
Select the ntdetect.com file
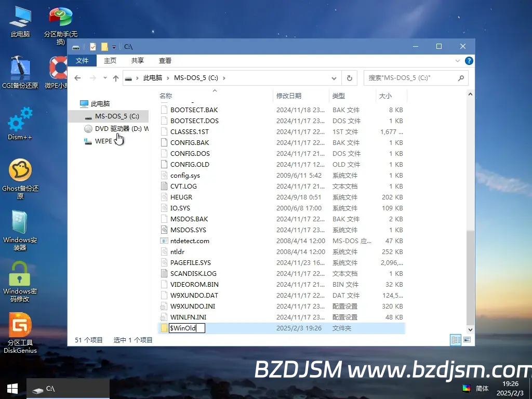click(x=190, y=241)
